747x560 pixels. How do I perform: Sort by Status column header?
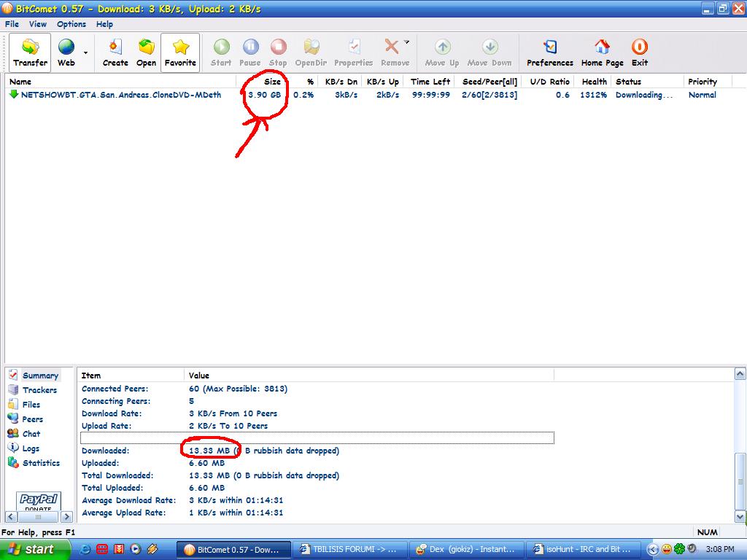pos(648,82)
